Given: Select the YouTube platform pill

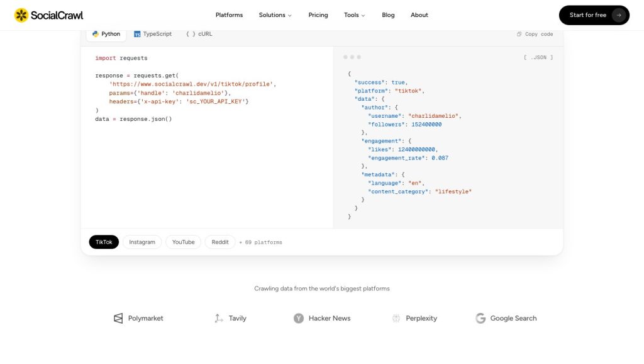Looking at the screenshot, I should 183,242.
